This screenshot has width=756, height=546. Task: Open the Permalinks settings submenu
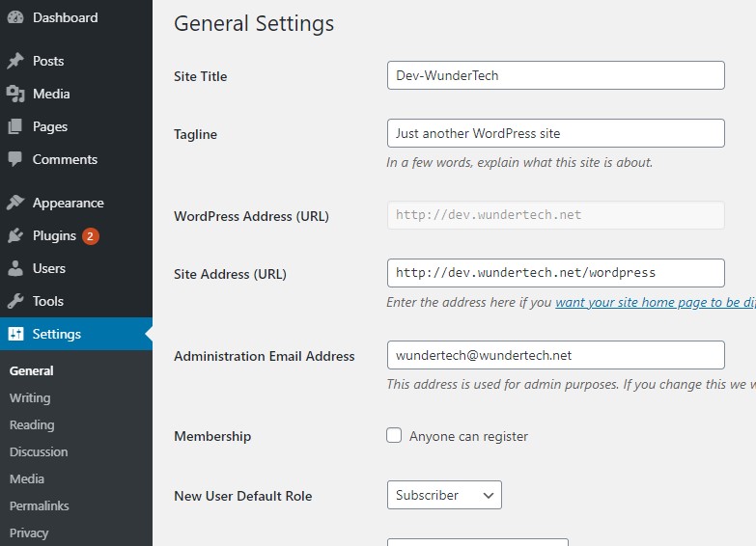[x=39, y=506]
